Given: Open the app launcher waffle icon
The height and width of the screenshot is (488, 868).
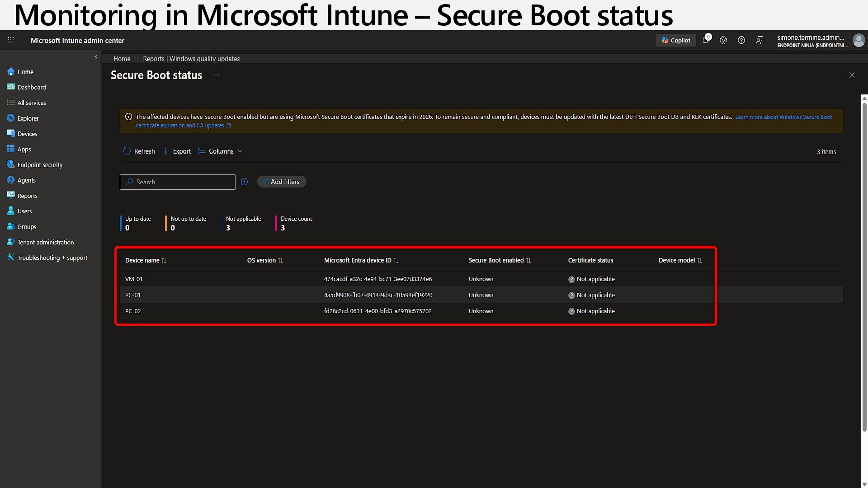Looking at the screenshot, I should tap(11, 40).
